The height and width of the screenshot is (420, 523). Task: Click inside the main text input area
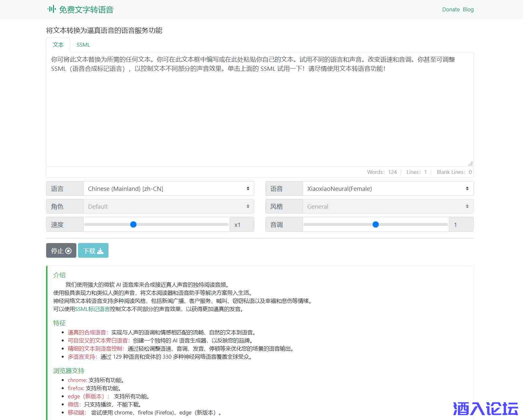(x=259, y=114)
